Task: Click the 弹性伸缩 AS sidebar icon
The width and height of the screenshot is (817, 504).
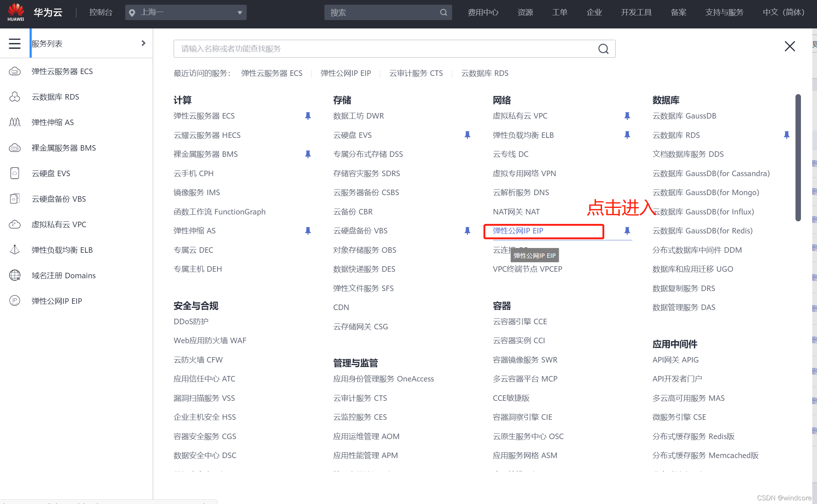Action: (15, 122)
